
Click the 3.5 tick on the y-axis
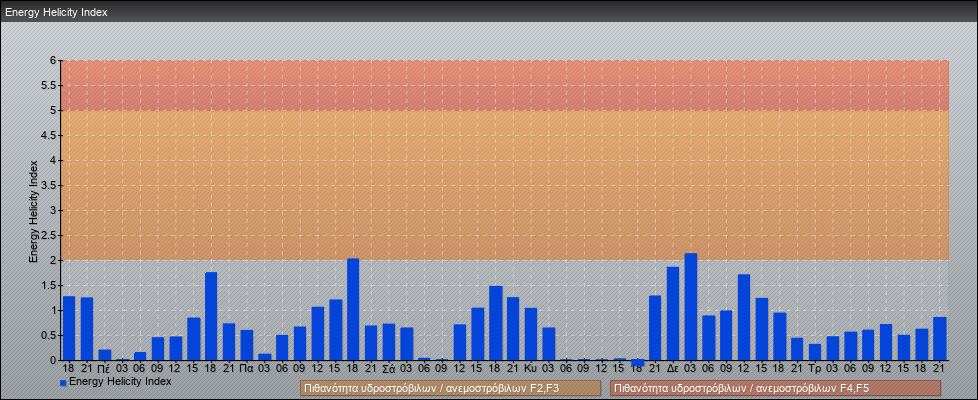51,185
